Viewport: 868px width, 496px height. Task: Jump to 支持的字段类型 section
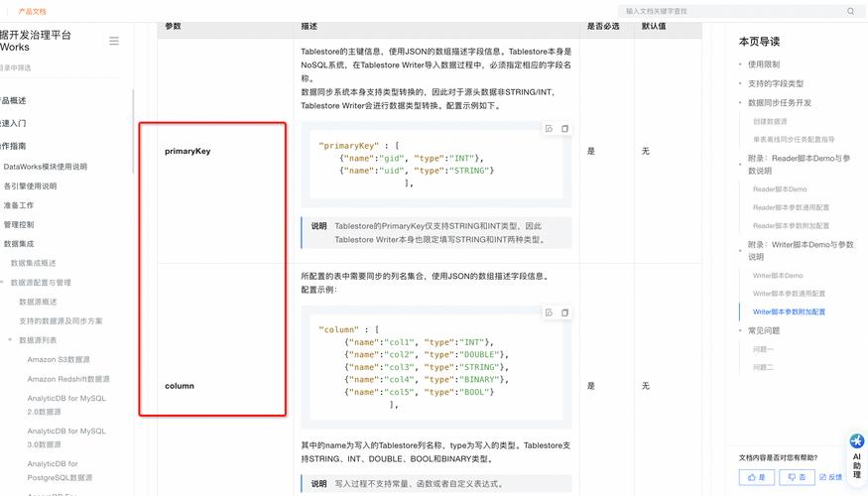[x=776, y=83]
